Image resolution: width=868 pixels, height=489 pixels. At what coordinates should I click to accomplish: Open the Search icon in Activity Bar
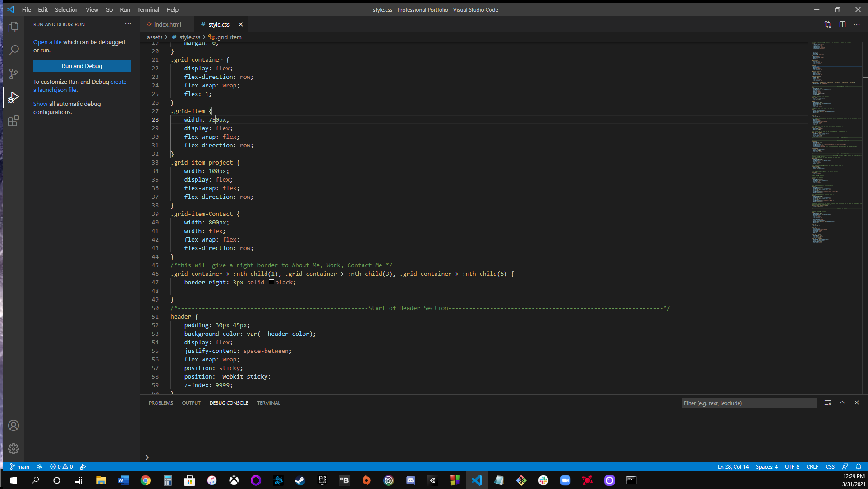[14, 50]
